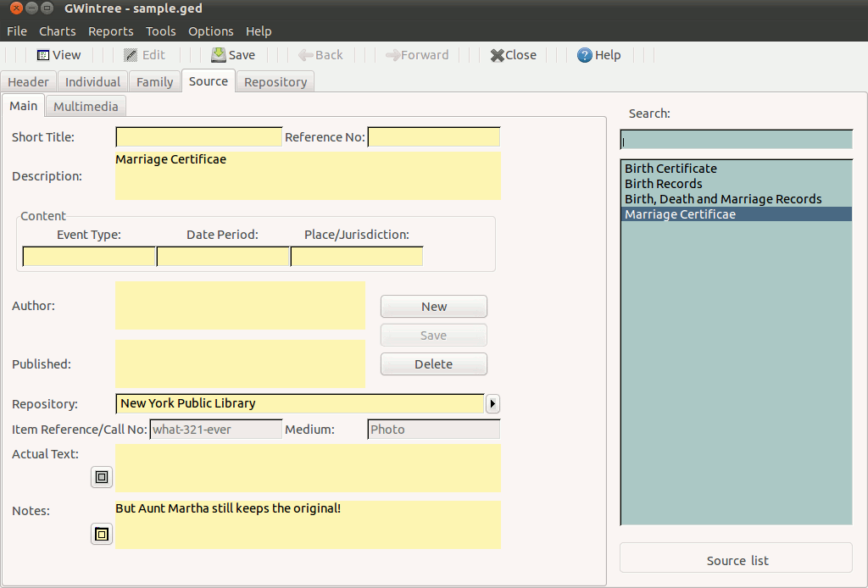This screenshot has height=588, width=868.
Task: Click the Description text area
Action: point(308,176)
